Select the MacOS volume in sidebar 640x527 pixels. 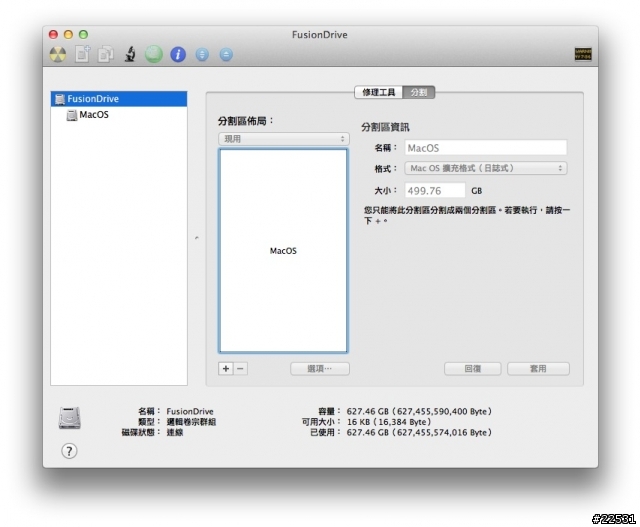[x=119, y=115]
